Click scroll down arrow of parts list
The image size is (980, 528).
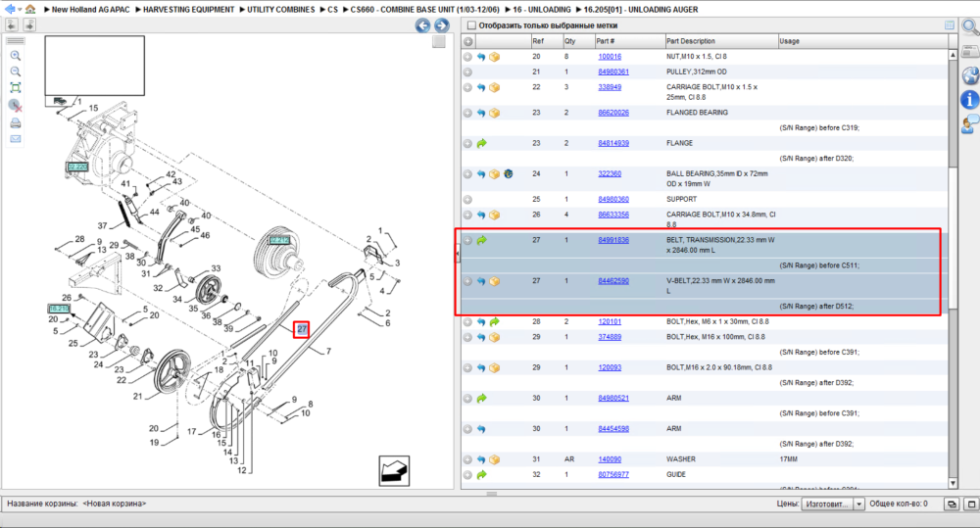(x=954, y=483)
